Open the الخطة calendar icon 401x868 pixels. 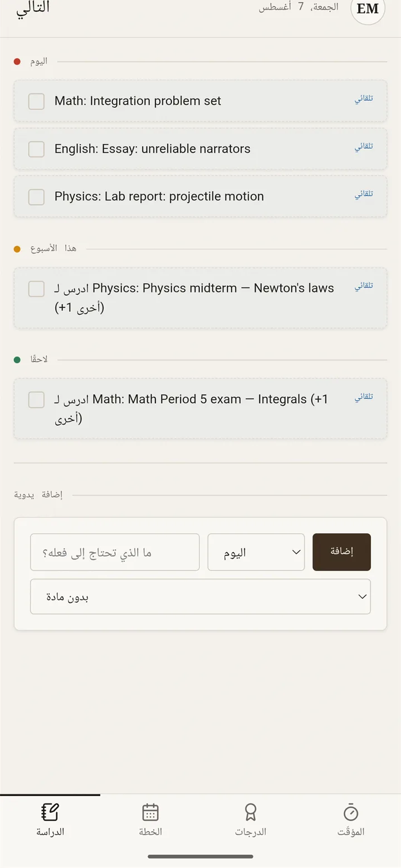(150, 812)
